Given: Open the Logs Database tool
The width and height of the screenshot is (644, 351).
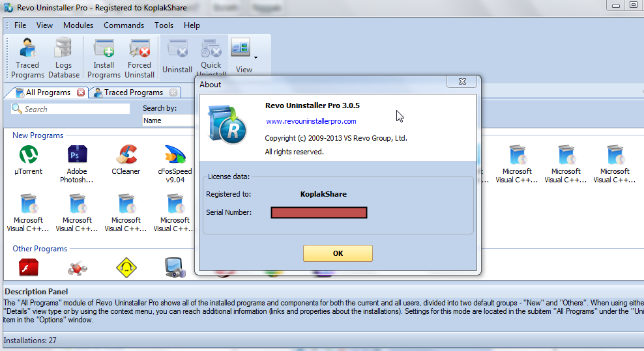Looking at the screenshot, I should point(64,57).
